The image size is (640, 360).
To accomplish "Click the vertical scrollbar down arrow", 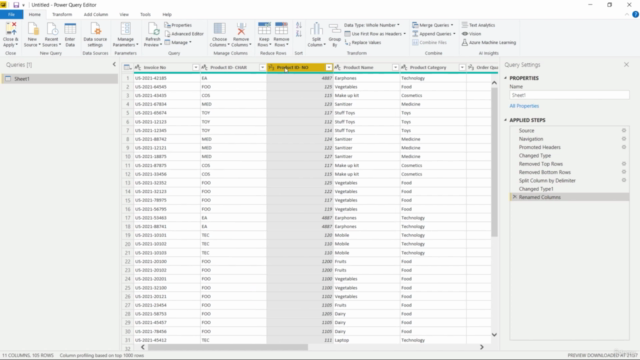I will tap(494, 335).
